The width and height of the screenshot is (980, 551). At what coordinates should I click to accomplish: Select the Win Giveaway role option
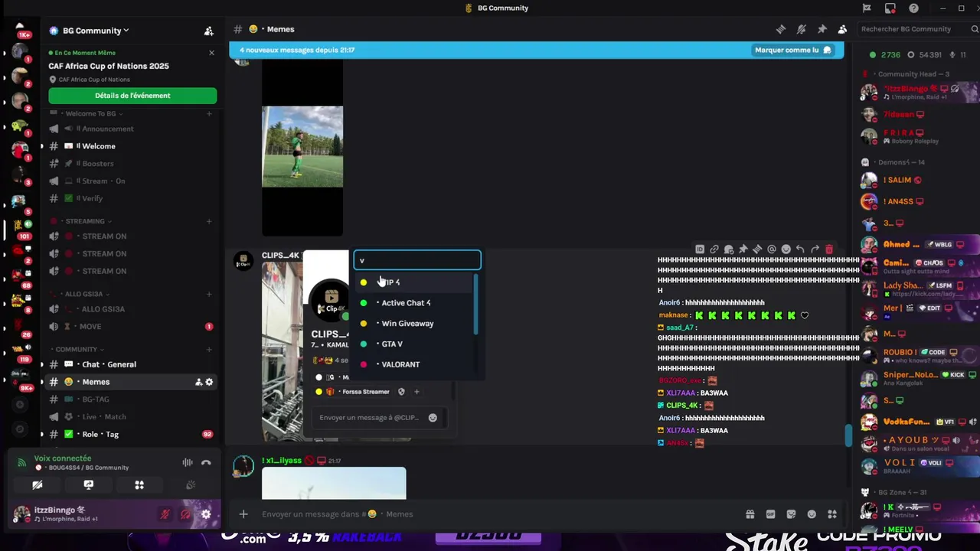(413, 324)
